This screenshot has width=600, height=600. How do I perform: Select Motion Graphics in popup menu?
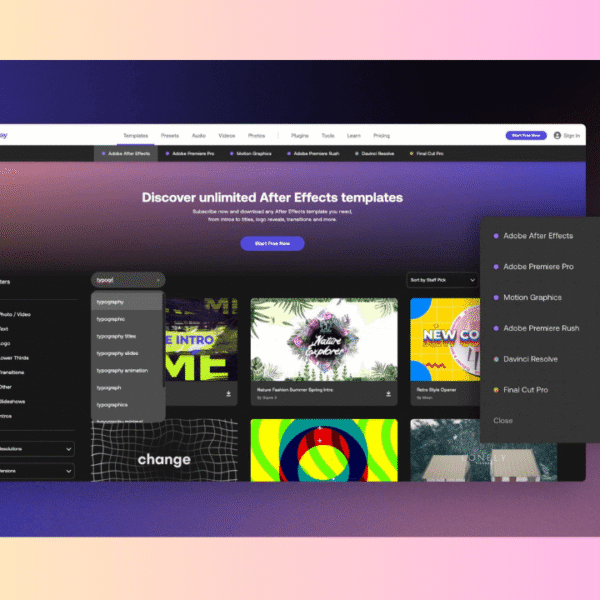[x=528, y=297]
